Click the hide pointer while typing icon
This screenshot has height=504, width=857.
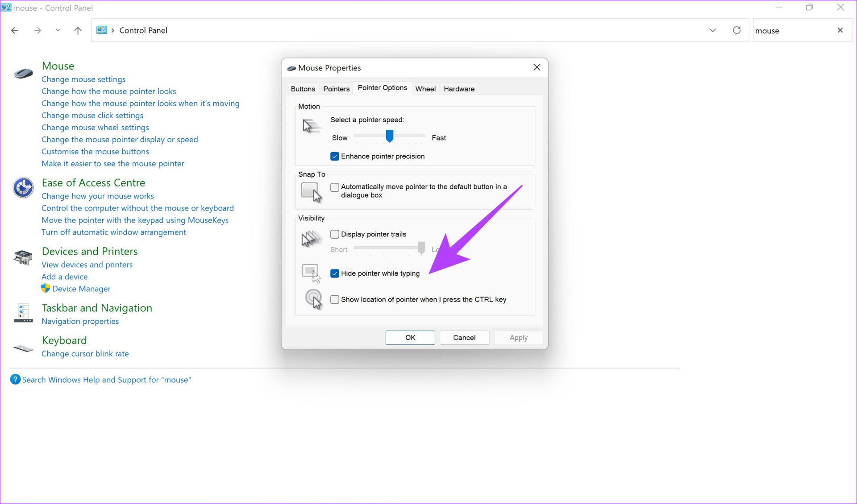pos(311,273)
